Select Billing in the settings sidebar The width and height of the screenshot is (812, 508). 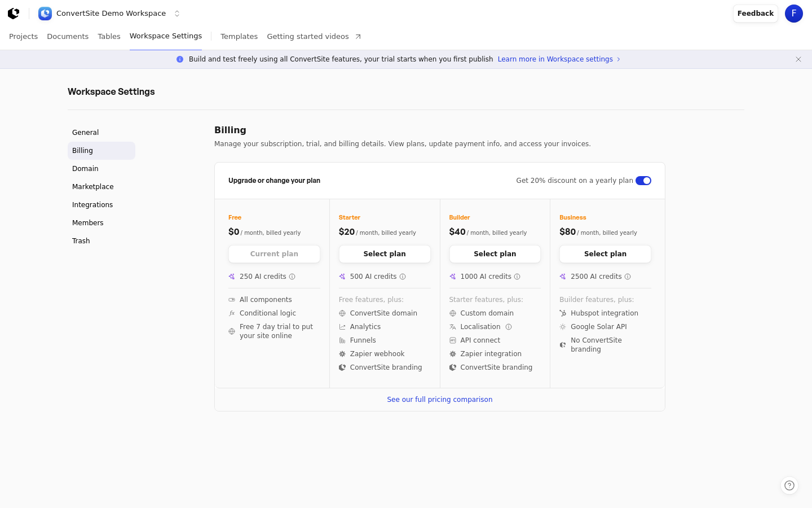[101, 151]
